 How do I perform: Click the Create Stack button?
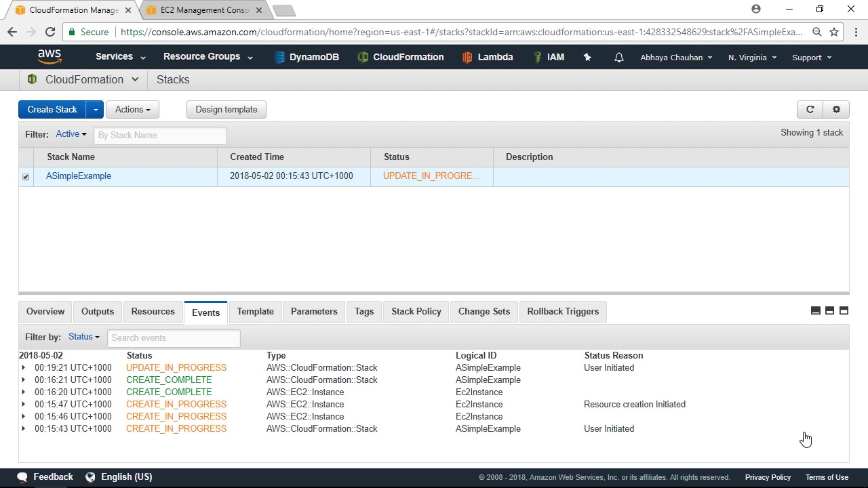[52, 109]
